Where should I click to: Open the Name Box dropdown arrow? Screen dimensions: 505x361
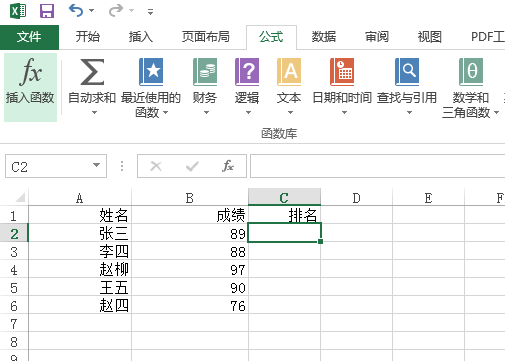click(x=96, y=165)
